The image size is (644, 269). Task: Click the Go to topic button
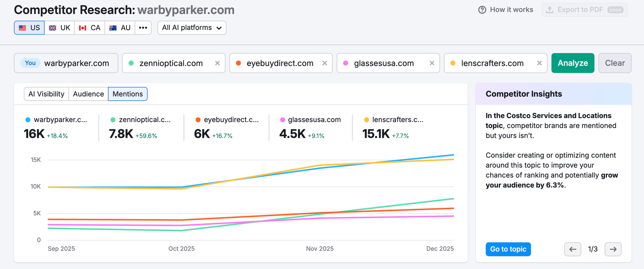508,249
